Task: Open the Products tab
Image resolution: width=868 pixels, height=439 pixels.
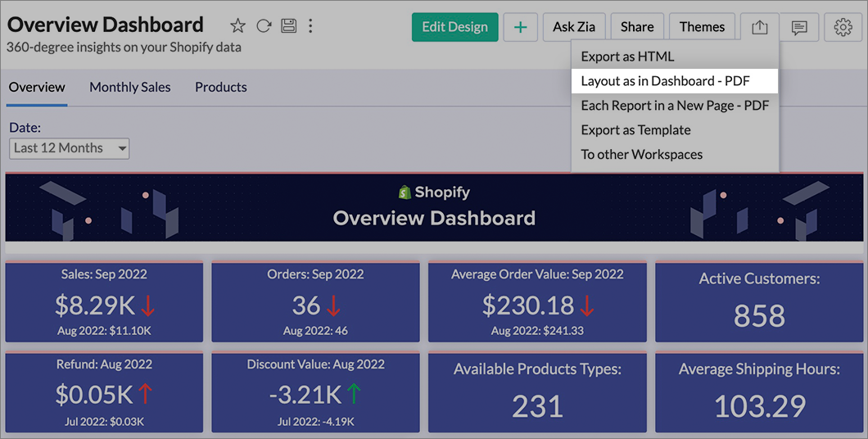Action: [x=221, y=87]
